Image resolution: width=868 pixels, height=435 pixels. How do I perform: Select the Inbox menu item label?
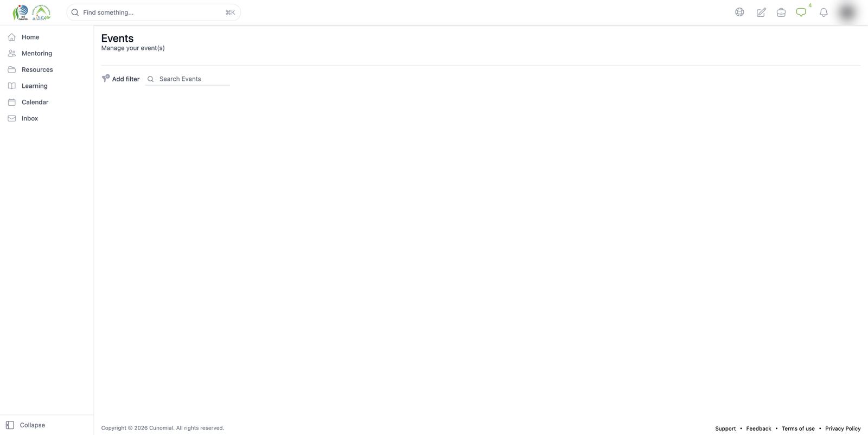30,118
